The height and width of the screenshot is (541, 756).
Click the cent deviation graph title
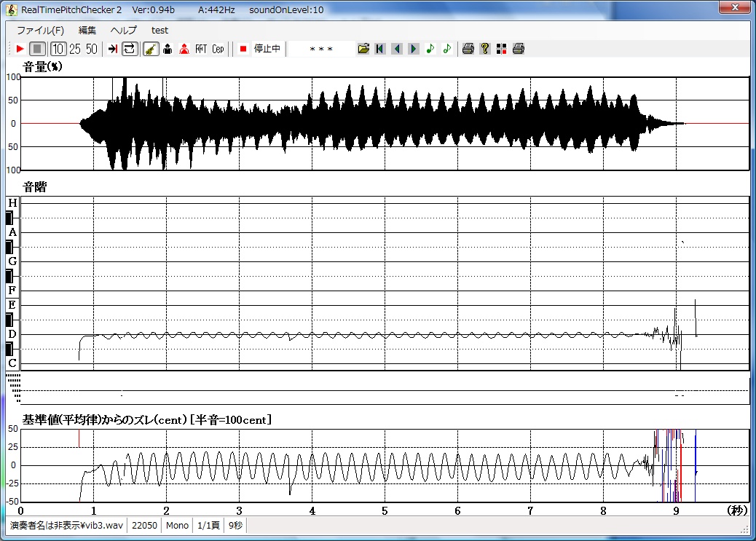[x=147, y=419]
